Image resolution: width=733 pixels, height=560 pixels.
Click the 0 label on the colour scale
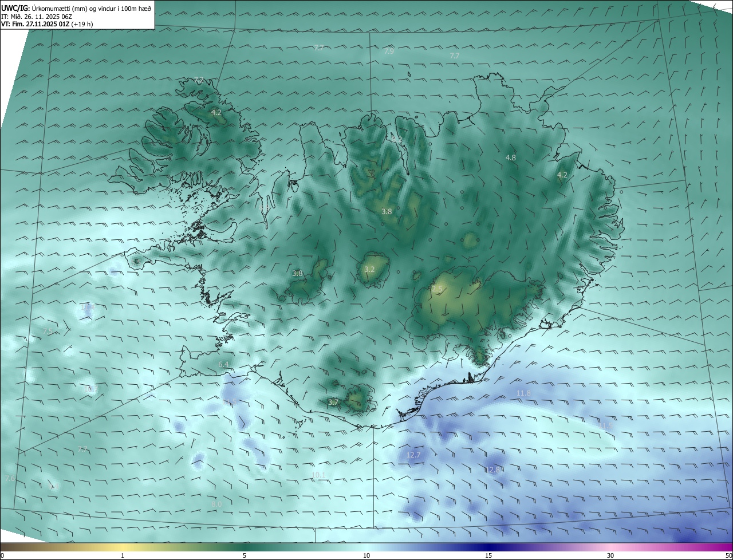pyautogui.click(x=2, y=555)
